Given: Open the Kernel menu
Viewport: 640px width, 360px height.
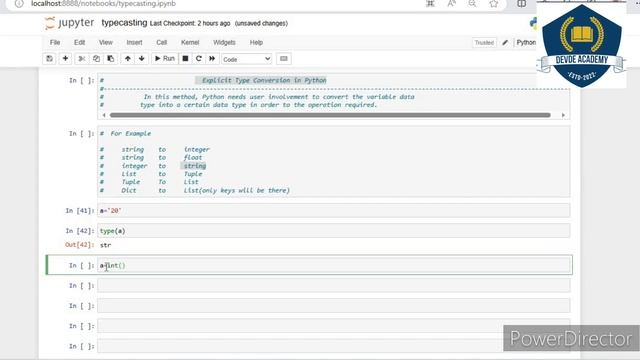Looking at the screenshot, I should pos(190,42).
